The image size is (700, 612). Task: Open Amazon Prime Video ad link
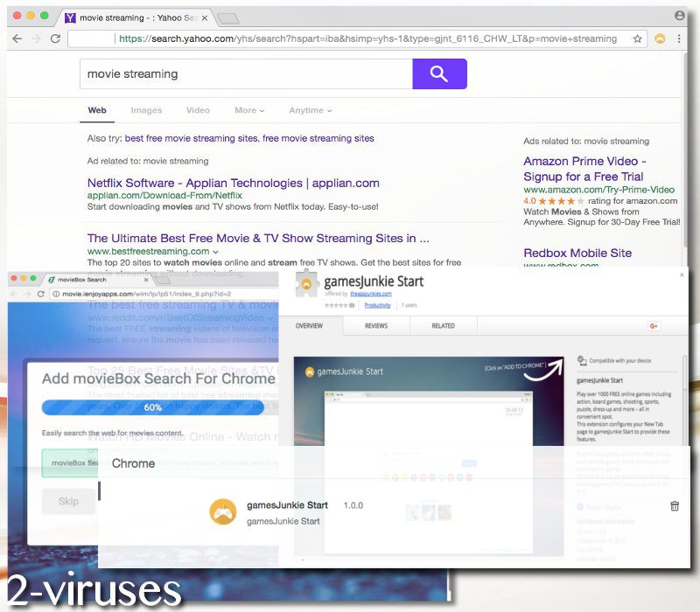584,169
